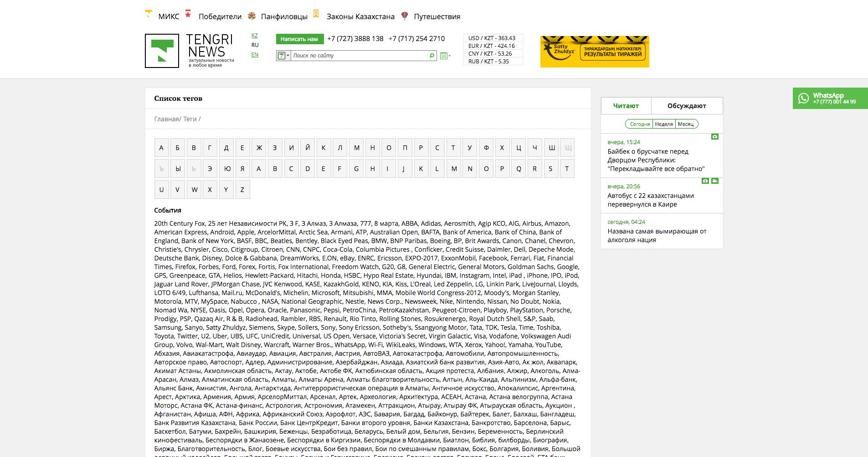
Task: Filter tags by the letter Ю
Action: pyautogui.click(x=226, y=169)
